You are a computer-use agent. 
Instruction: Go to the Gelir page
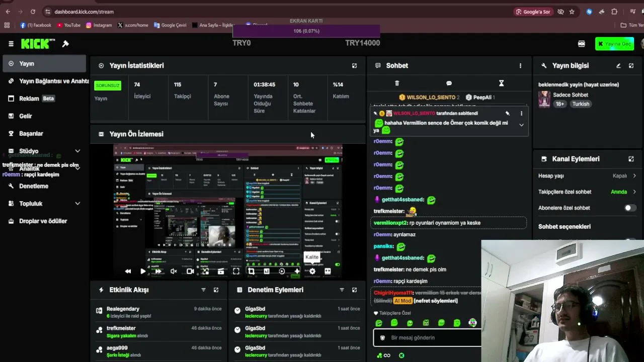click(x=45, y=116)
